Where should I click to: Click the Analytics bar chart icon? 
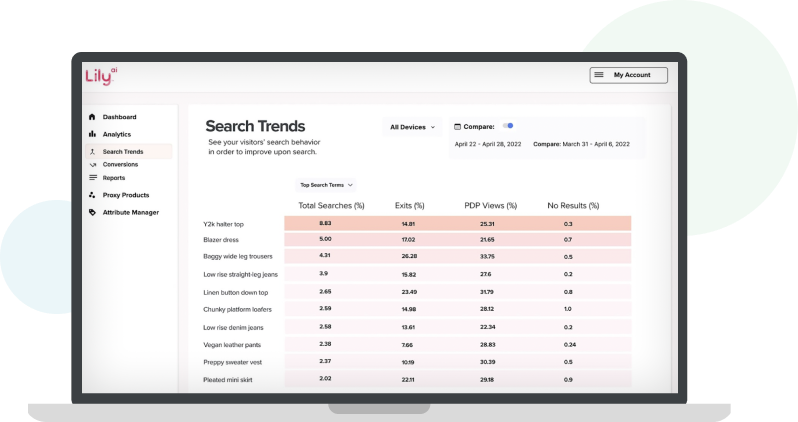(x=92, y=134)
